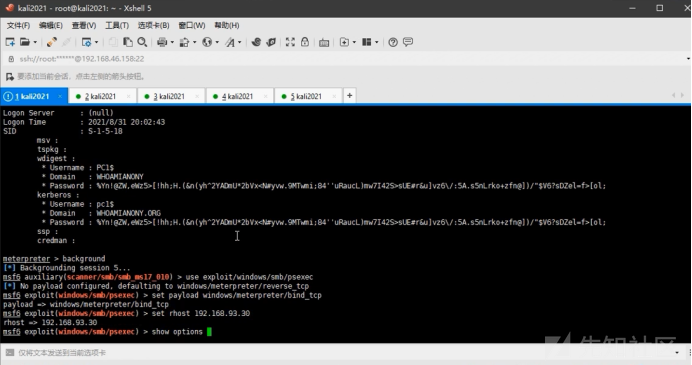
Task: Click the Find magnifier icon
Action: 142,42
